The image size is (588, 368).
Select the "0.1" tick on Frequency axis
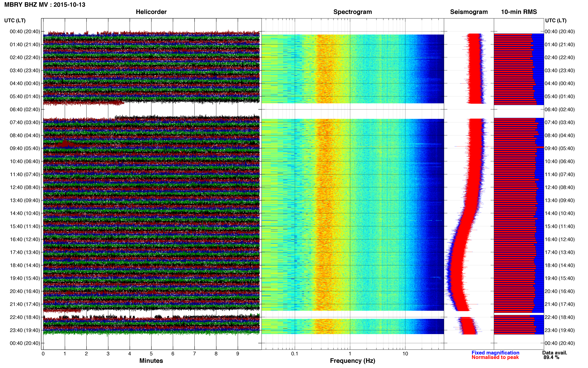point(295,354)
